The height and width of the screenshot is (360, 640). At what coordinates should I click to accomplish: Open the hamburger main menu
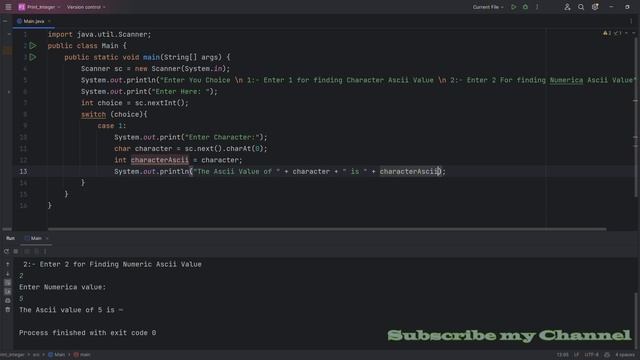8,7
